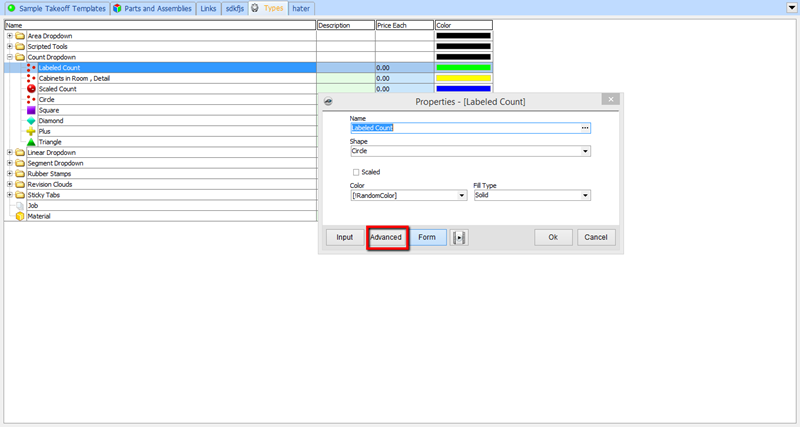800x427 pixels.
Task: Click the Job document icon
Action: (20, 206)
